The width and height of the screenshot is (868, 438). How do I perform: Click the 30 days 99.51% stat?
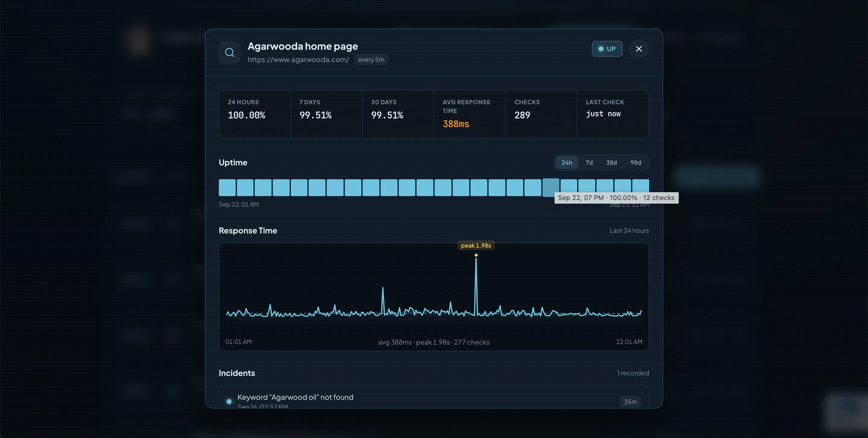click(x=398, y=114)
